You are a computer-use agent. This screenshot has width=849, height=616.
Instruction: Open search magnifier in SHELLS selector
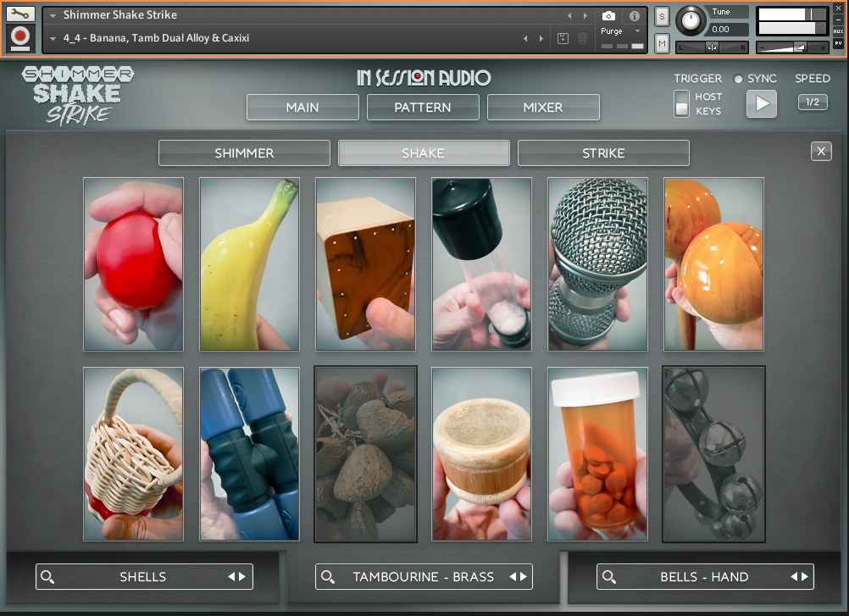[47, 577]
